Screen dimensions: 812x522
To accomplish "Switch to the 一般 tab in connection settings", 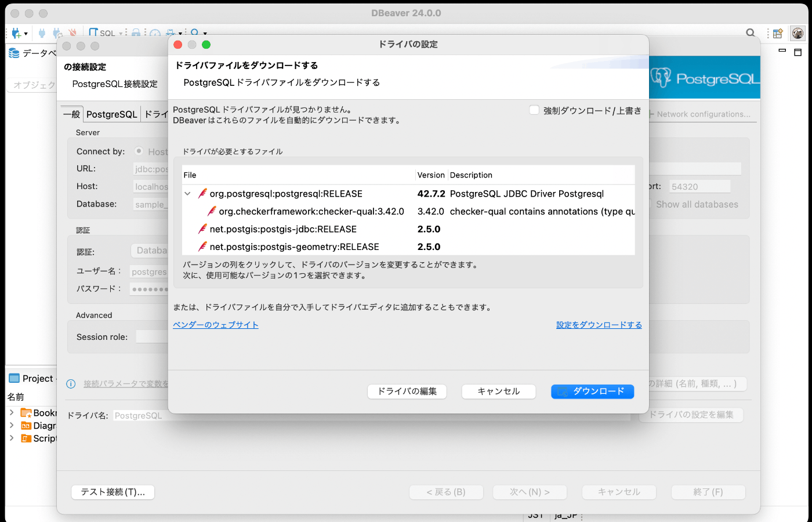I will (71, 114).
